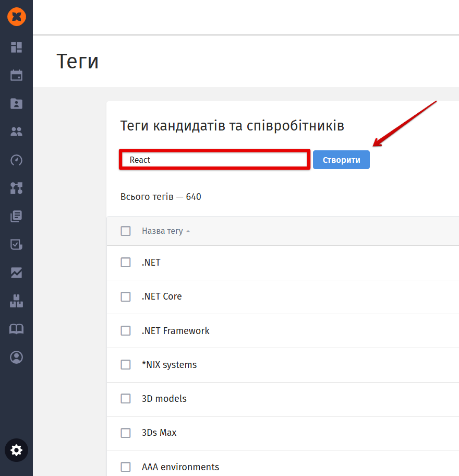Open the user profile icon in sidebar
The image size is (459, 476).
(x=17, y=357)
